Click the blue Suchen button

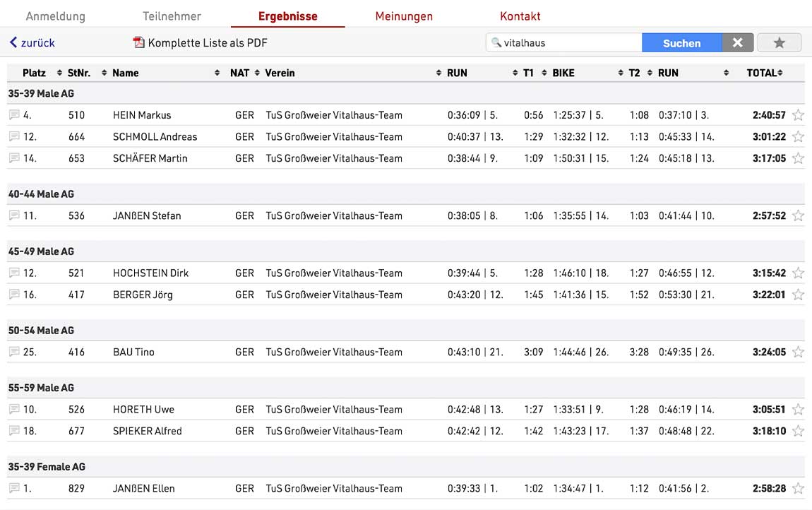pyautogui.click(x=682, y=42)
